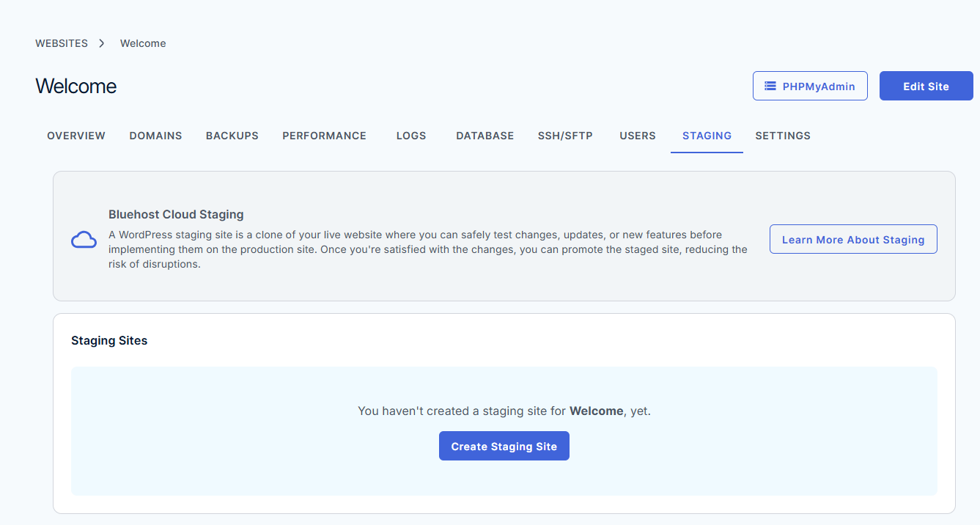Click the "You haven't created a staging site" message
The height and width of the screenshot is (525, 980).
504,411
